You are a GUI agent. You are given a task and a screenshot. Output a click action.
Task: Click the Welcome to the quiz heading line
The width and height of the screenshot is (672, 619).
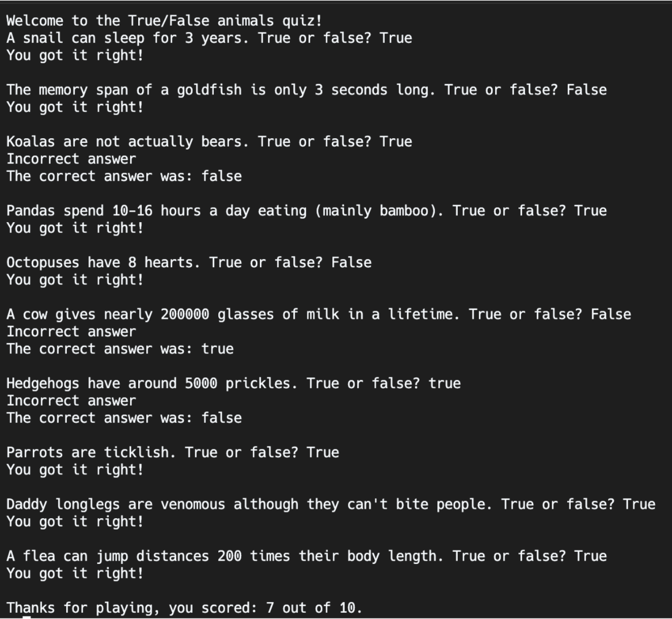[164, 21]
